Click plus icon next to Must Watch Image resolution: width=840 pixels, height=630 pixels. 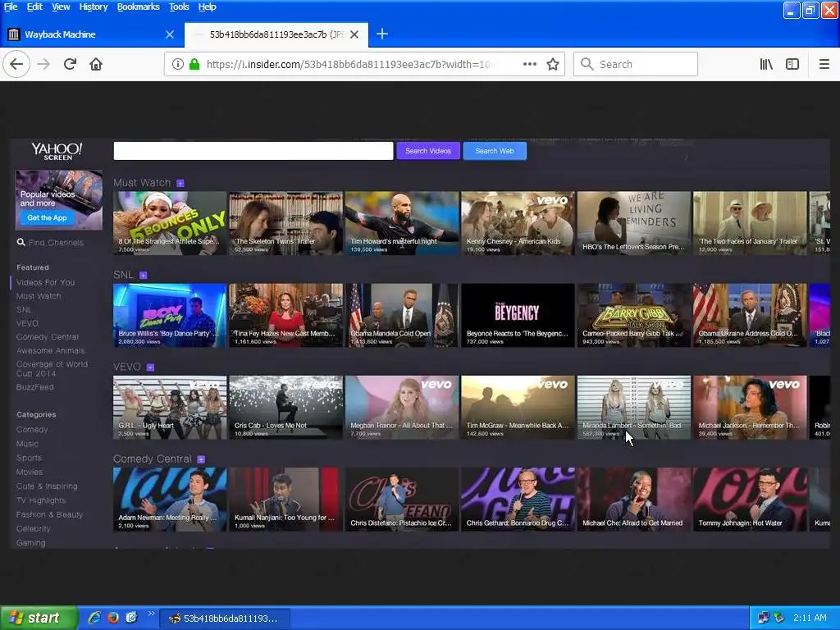[180, 183]
